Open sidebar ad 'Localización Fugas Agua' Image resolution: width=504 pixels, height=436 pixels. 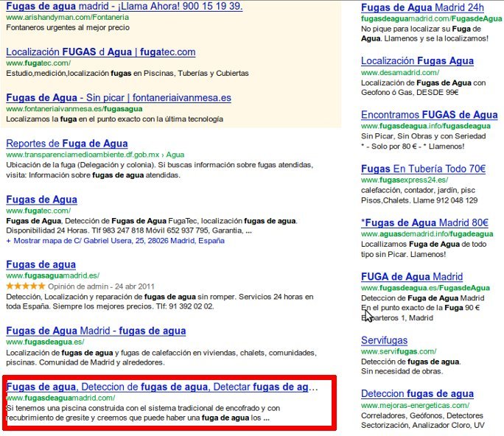417,61
